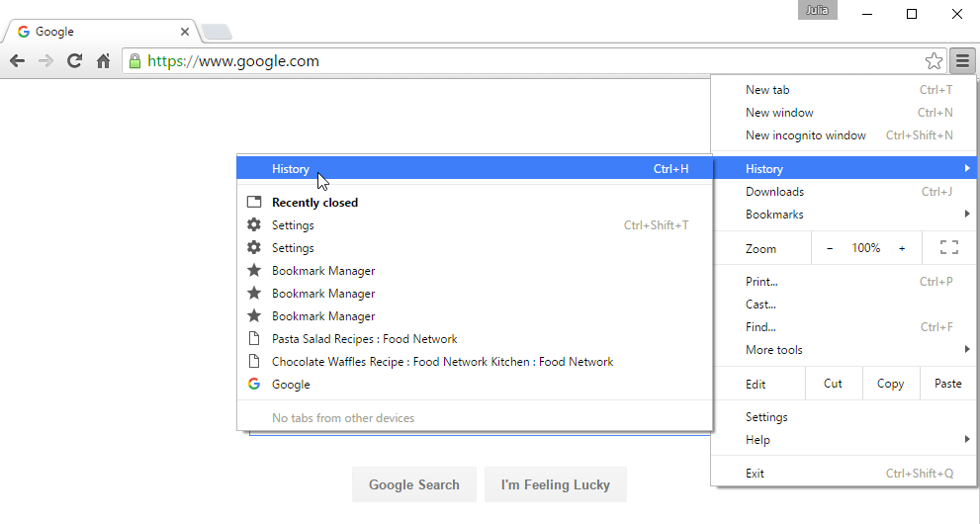Reopen Chocolate Waffles Recipe page

[x=442, y=362]
